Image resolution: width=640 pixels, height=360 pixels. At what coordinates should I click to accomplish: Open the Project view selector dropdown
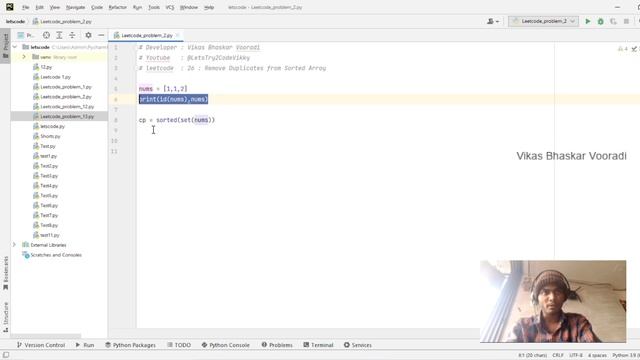26,36
